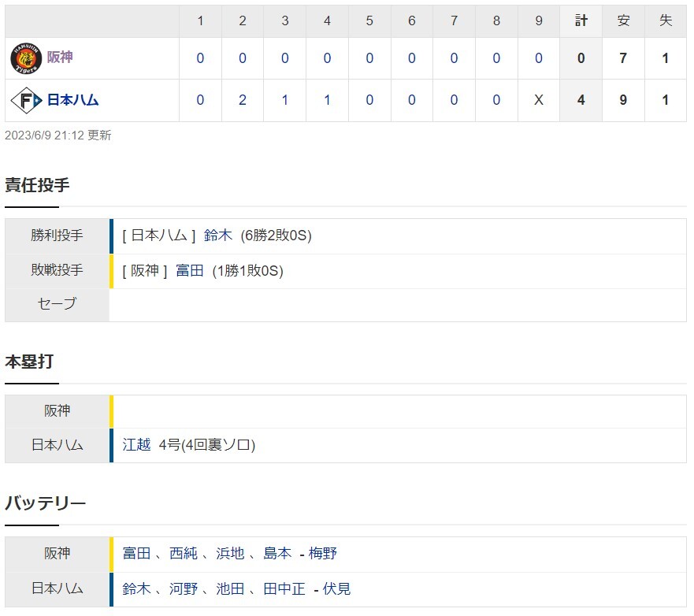
Task: Select 島本 in Hanshin battery list
Action: tap(277, 554)
